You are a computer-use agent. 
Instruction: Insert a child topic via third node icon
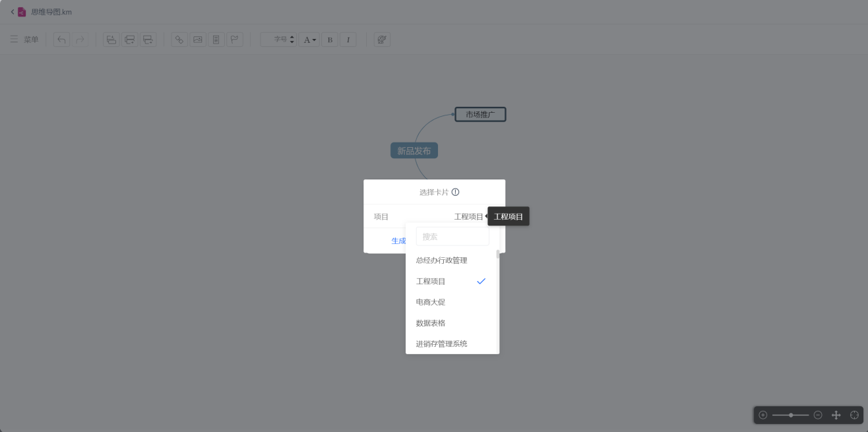(148, 40)
